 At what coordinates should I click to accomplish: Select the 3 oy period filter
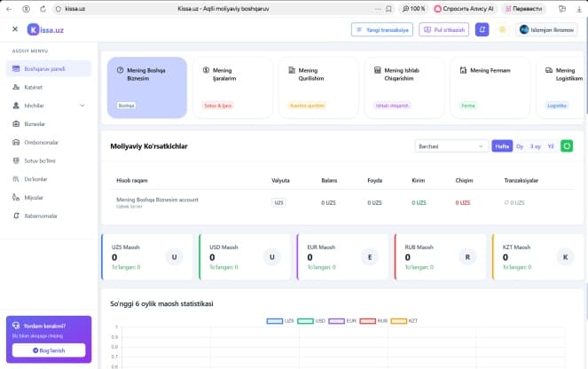click(x=536, y=146)
